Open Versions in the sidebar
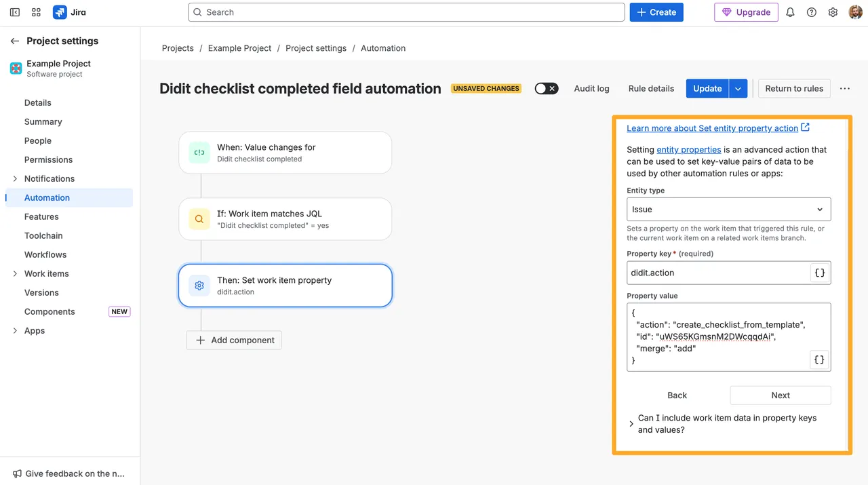This screenshot has width=868, height=485. 42,292
